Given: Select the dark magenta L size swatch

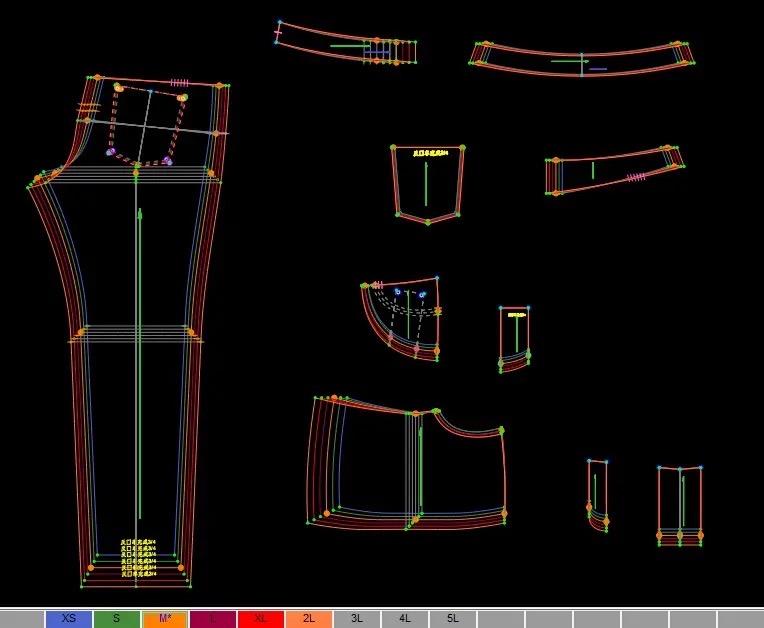Looking at the screenshot, I should (212, 619).
